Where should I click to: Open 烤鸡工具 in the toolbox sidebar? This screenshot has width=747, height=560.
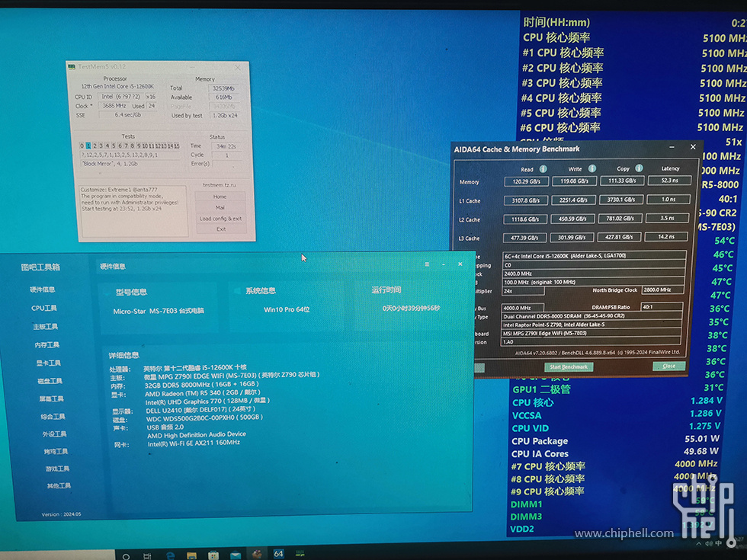tap(56, 451)
